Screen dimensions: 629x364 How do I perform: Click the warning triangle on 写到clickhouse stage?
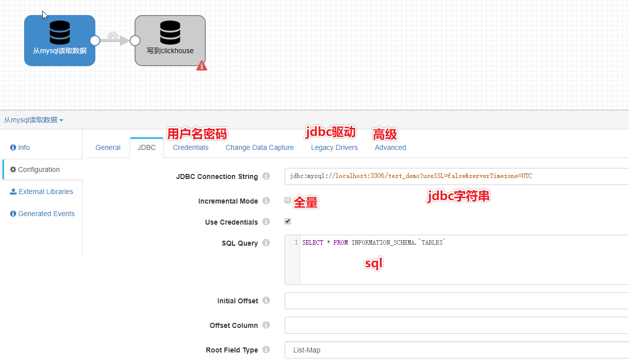[x=202, y=66]
